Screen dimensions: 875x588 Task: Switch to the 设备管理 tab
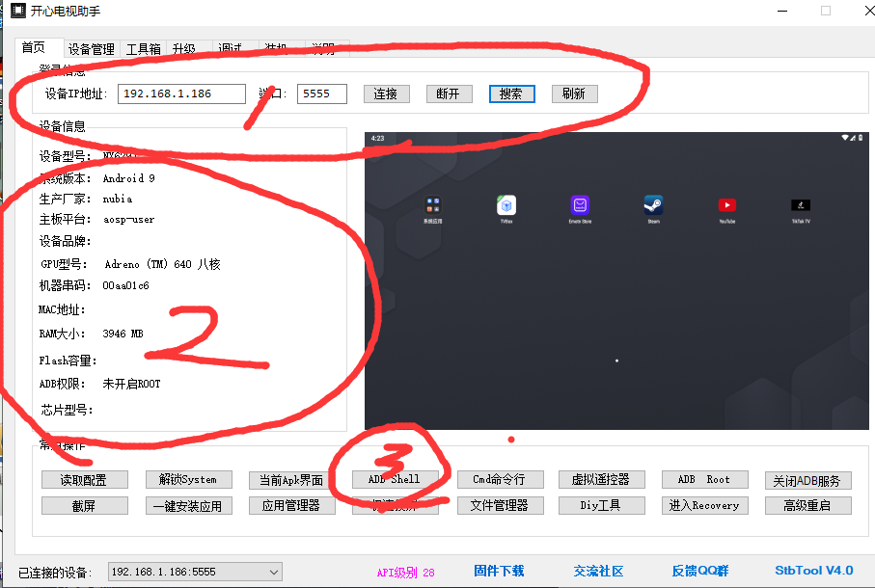(91, 49)
